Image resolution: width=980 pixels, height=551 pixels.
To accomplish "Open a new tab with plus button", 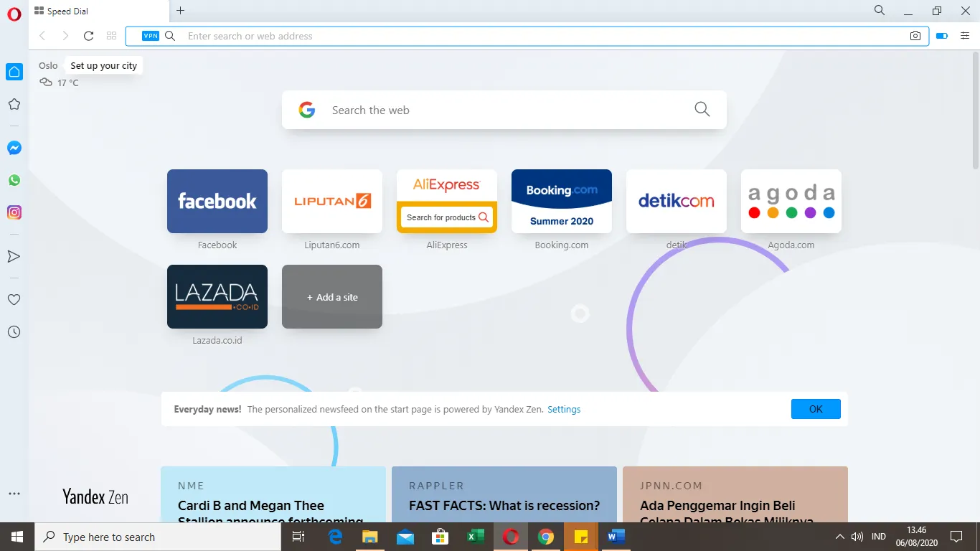I will pos(180,11).
